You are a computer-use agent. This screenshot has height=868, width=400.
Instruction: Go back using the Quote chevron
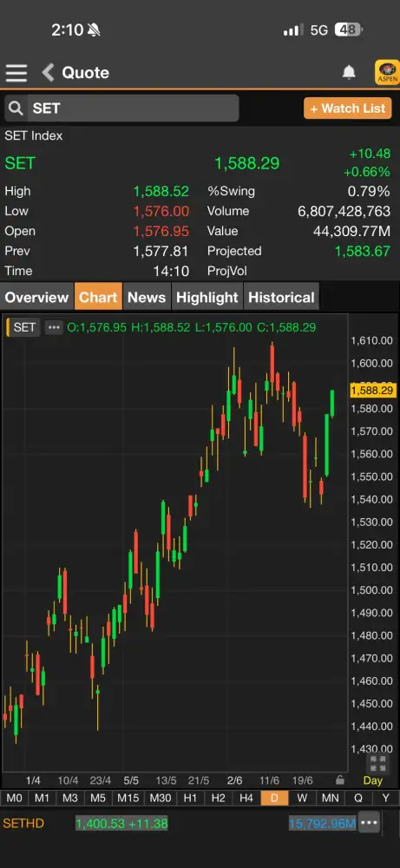tap(49, 73)
